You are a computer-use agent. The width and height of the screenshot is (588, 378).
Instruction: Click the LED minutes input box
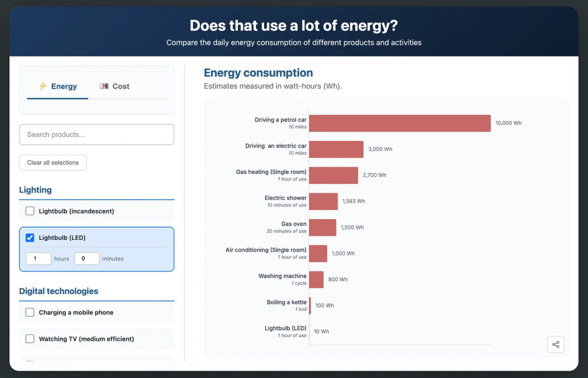point(87,259)
